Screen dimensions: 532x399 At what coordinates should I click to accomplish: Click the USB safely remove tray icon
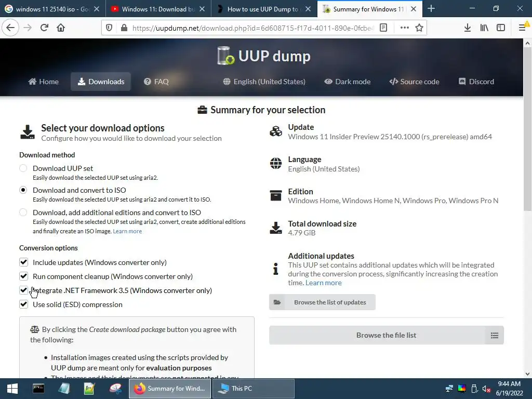474,389
